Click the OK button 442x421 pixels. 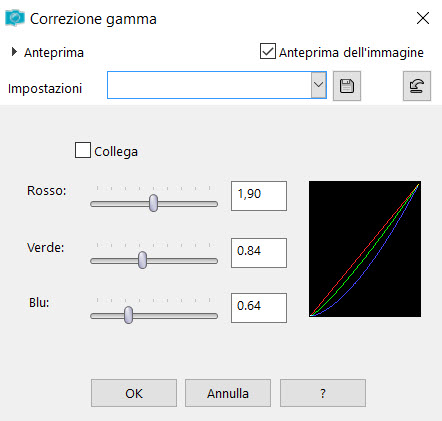pyautogui.click(x=134, y=393)
